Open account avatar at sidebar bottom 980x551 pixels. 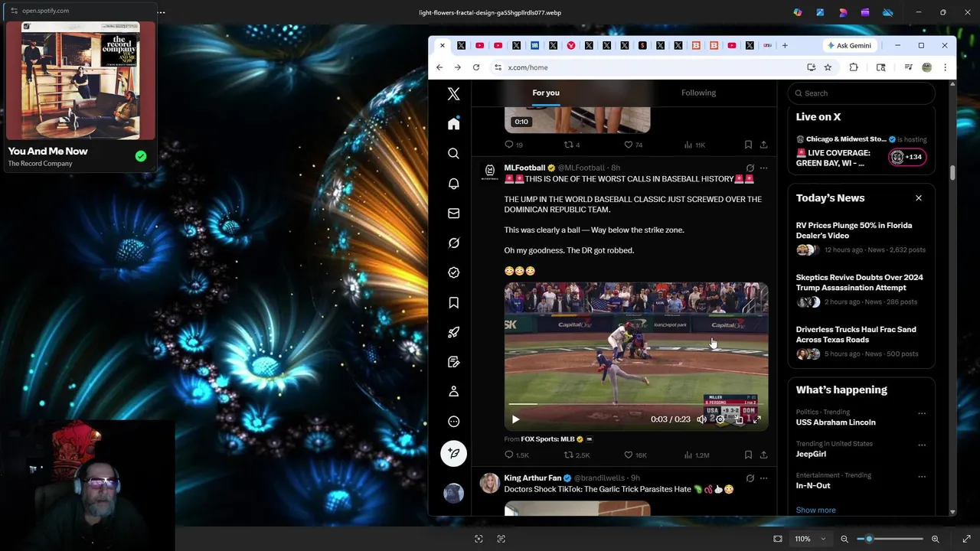click(453, 493)
